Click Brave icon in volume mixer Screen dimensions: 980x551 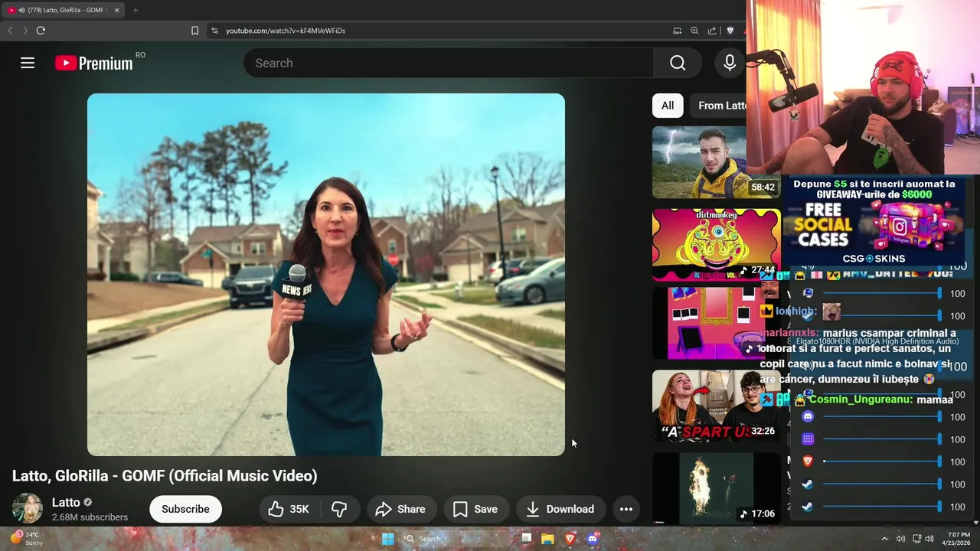[808, 461]
